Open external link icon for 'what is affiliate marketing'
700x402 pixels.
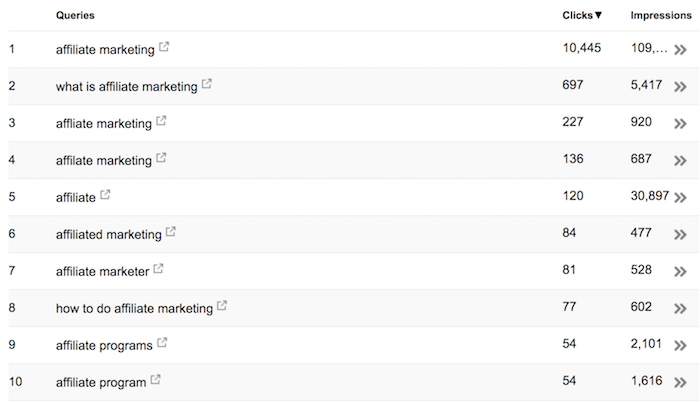click(x=207, y=84)
